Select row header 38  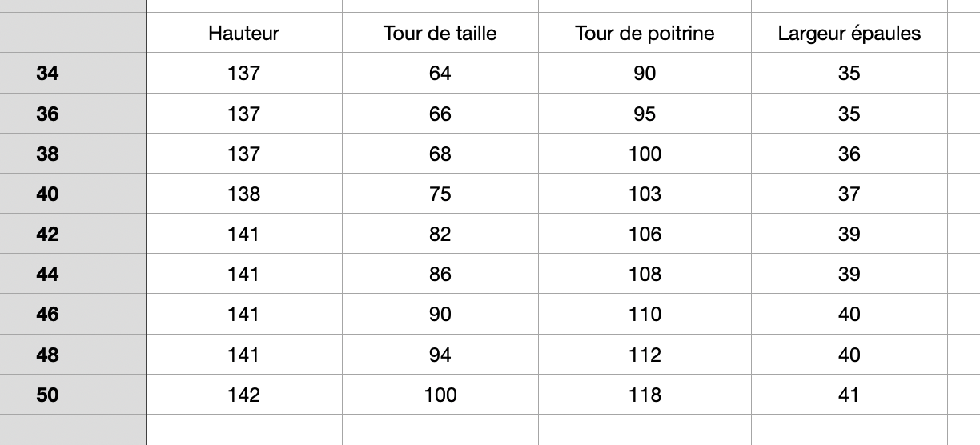[73, 154]
